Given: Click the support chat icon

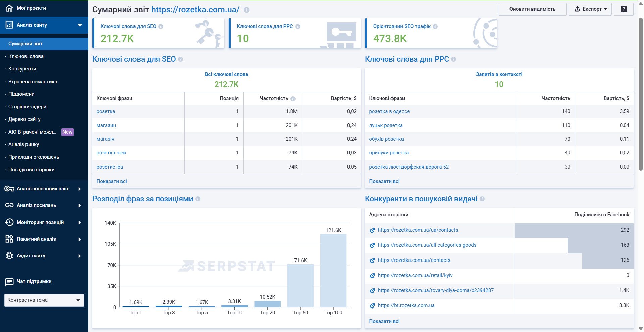Looking at the screenshot, I should pos(9,282).
